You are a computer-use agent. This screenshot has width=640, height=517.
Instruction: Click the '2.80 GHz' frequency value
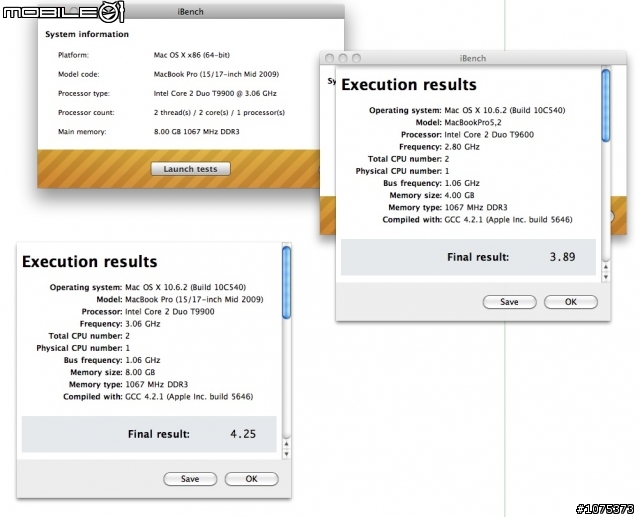462,147
